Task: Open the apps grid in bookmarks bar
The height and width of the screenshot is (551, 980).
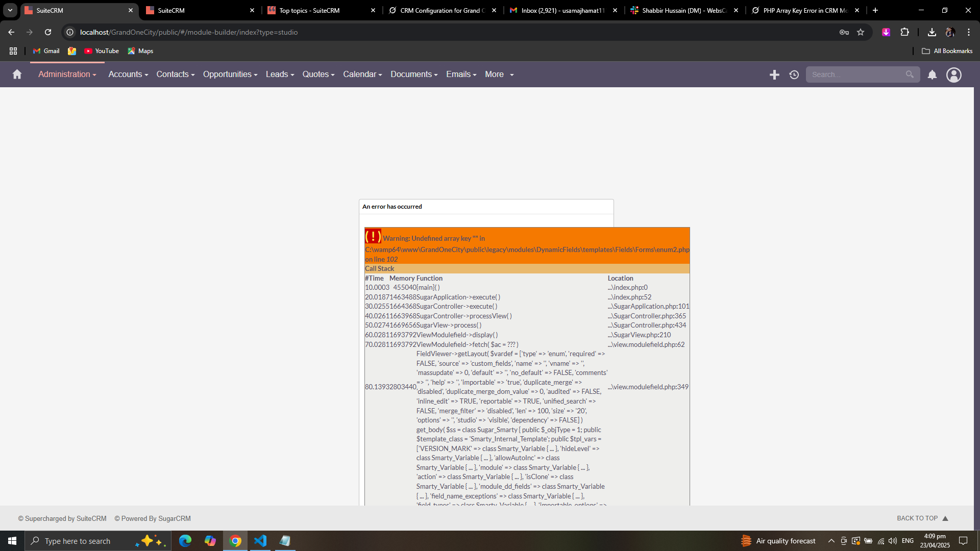Action: (13, 51)
